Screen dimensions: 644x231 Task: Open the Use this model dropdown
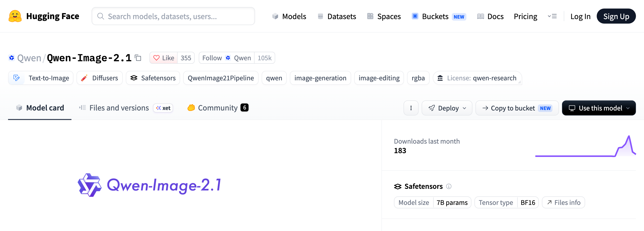pos(599,108)
